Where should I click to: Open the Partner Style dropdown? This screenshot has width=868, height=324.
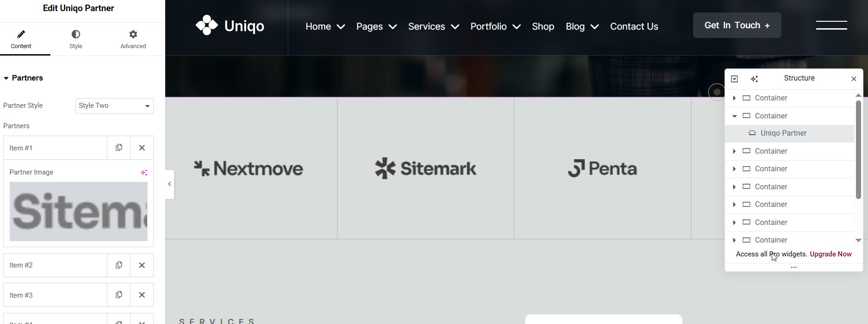click(x=114, y=106)
